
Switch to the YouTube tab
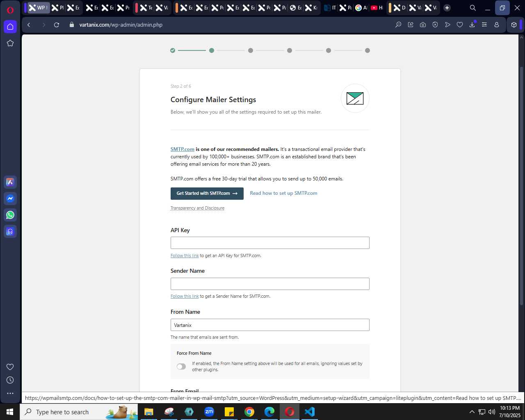[x=377, y=8]
